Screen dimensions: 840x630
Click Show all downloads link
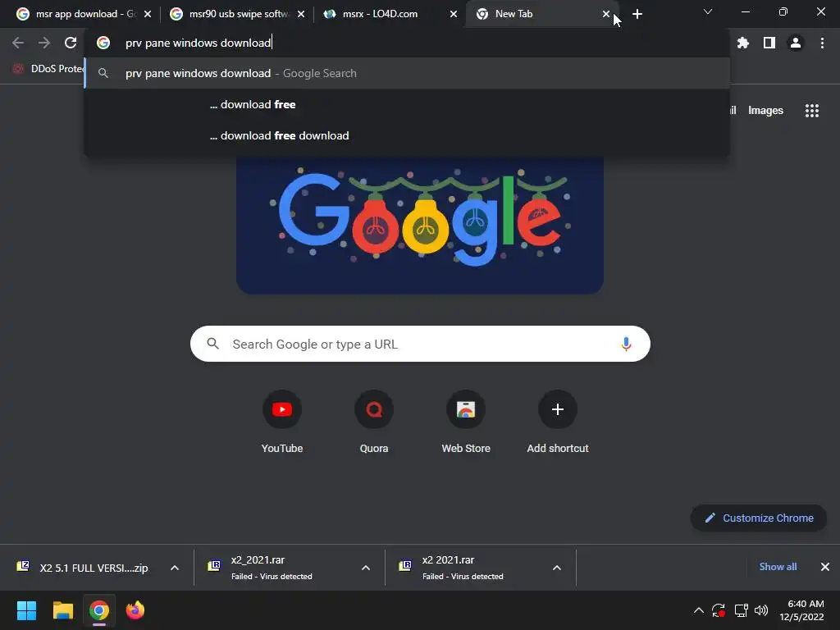778,567
